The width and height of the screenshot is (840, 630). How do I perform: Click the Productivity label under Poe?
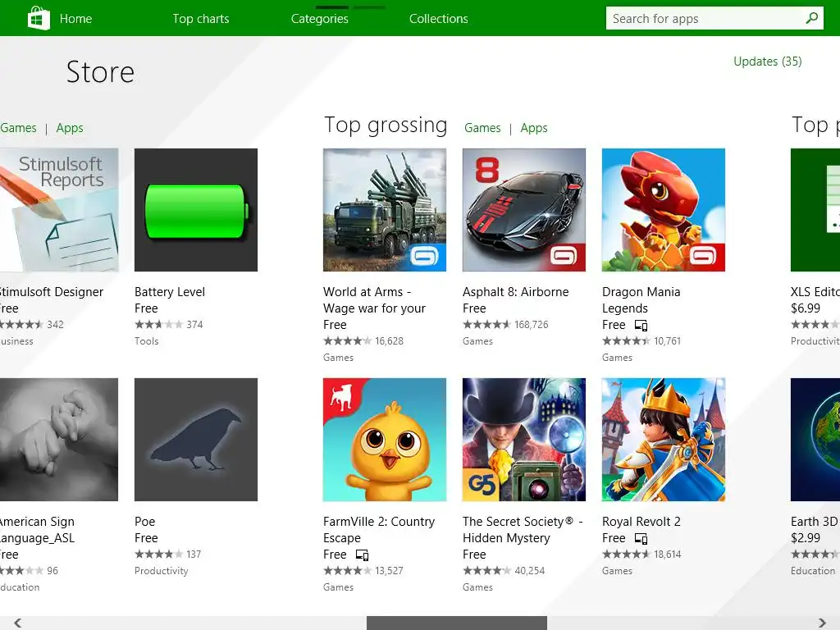[x=162, y=571]
